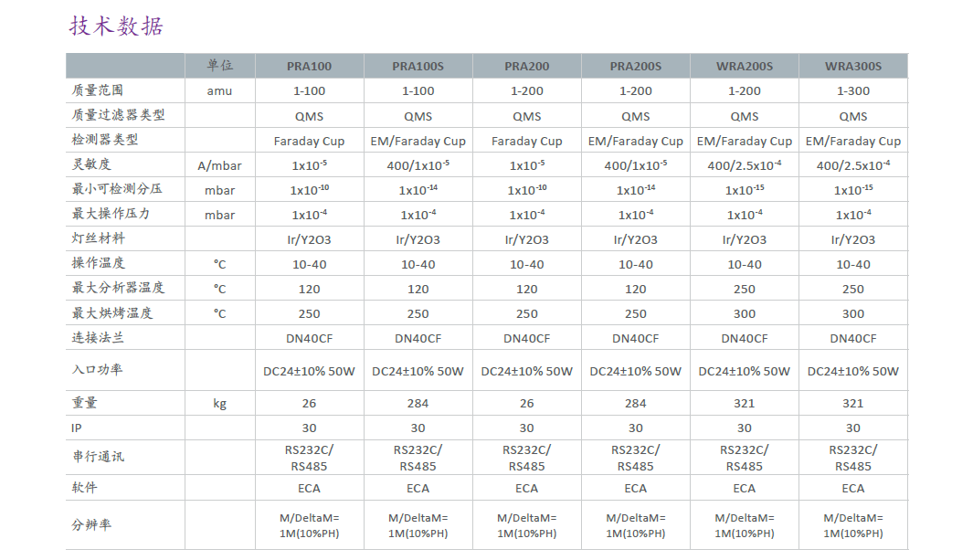Click the 连接法兰 row label
This screenshot has height=560, width=973.
pos(98,338)
